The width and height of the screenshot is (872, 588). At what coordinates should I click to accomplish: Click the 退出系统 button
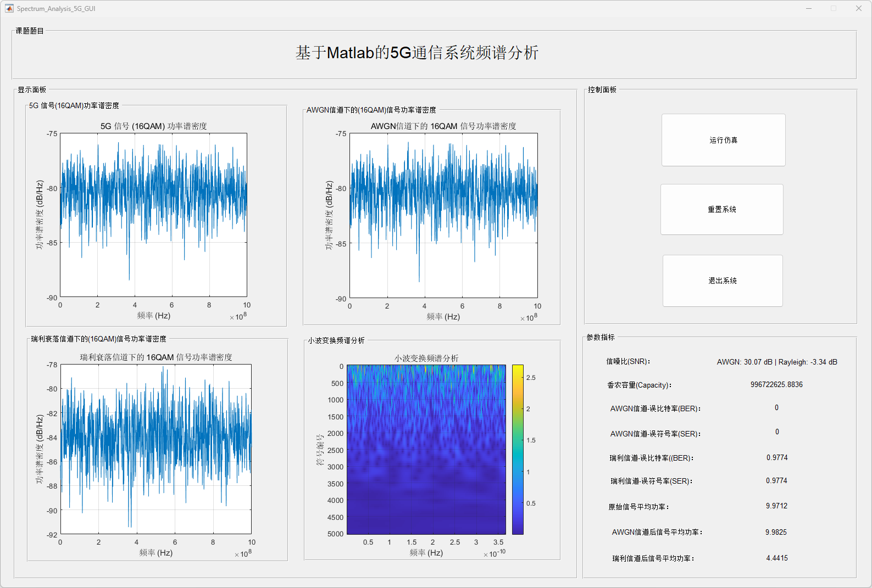723,281
